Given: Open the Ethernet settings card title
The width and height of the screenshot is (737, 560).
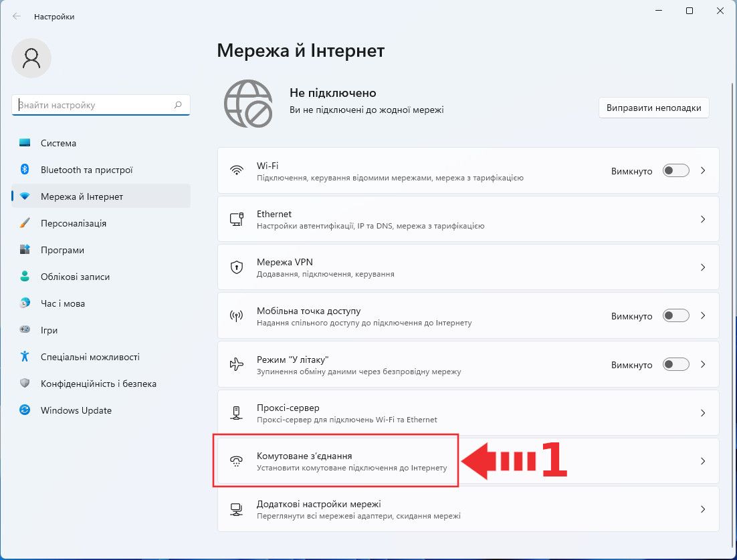Looking at the screenshot, I should click(x=274, y=214).
